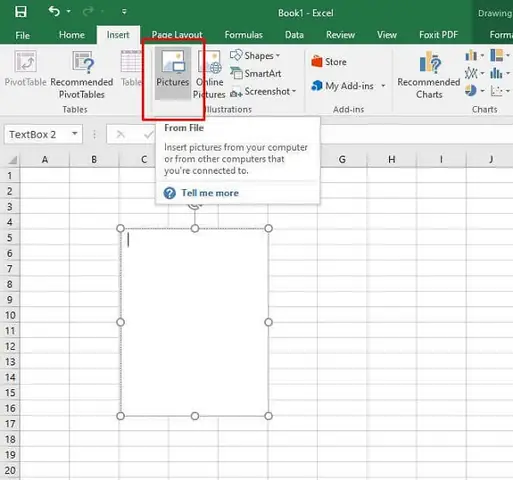Open the Office Store add-ins
Viewport: 513px width, 480px height.
point(329,62)
